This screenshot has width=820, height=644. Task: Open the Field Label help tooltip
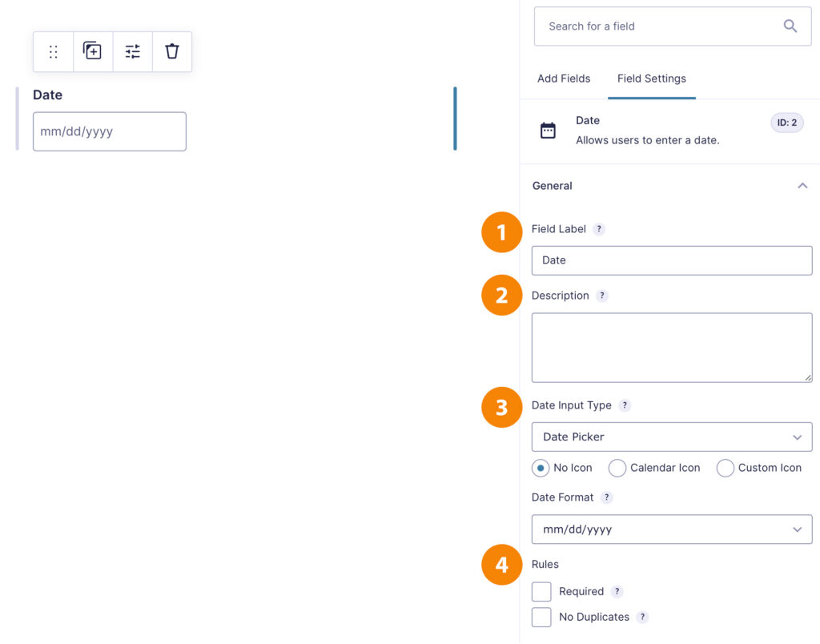(599, 229)
